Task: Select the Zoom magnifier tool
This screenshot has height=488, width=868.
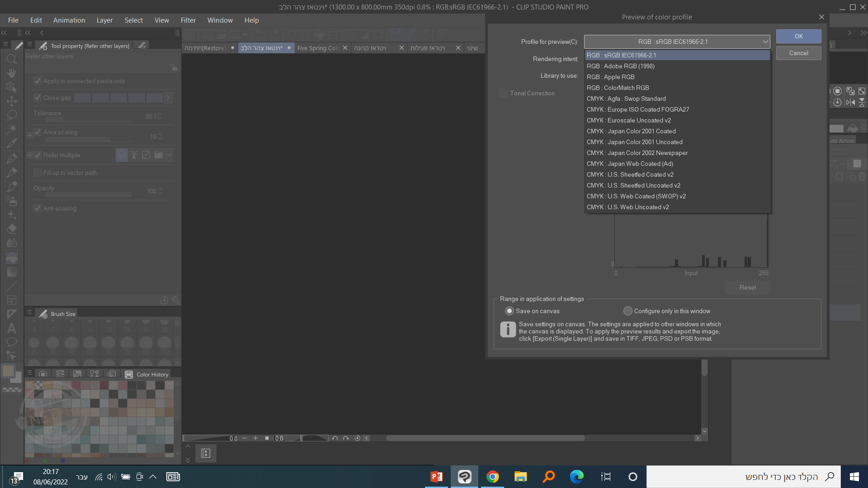Action: 12,59
